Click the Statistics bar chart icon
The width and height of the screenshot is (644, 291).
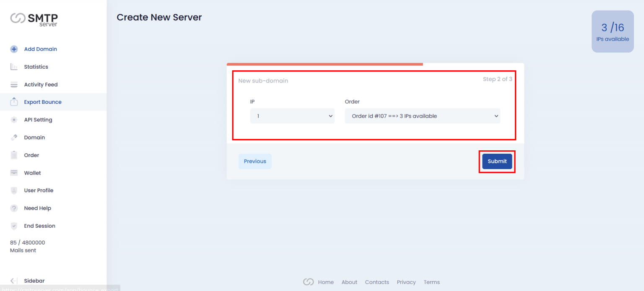tap(14, 67)
